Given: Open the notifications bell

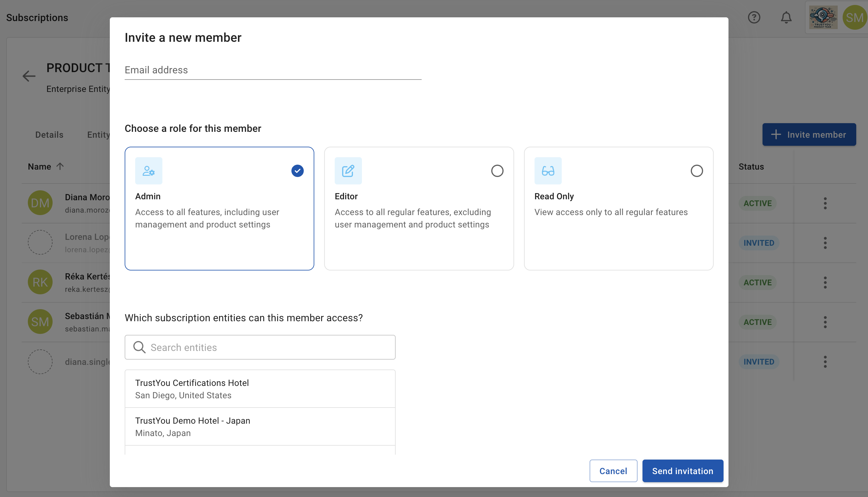Looking at the screenshot, I should (x=786, y=17).
